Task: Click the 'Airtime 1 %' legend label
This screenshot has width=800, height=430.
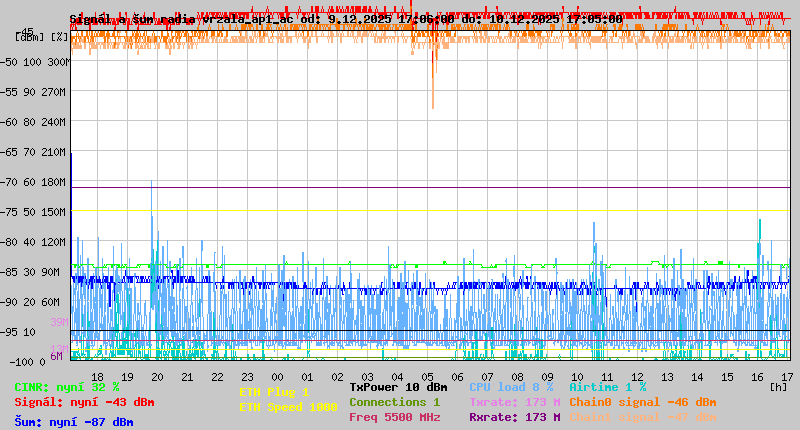Action: [608, 387]
